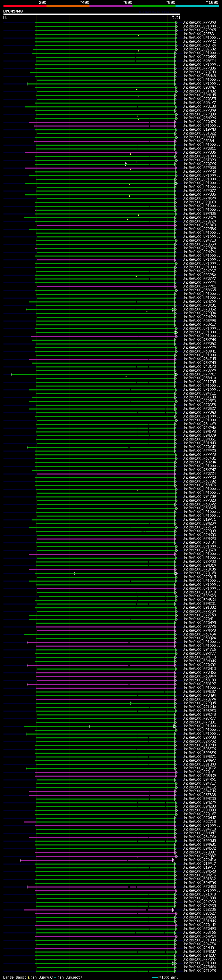
Task: Select the UniRef100_Q947E6 label
Action: [199, 649]
